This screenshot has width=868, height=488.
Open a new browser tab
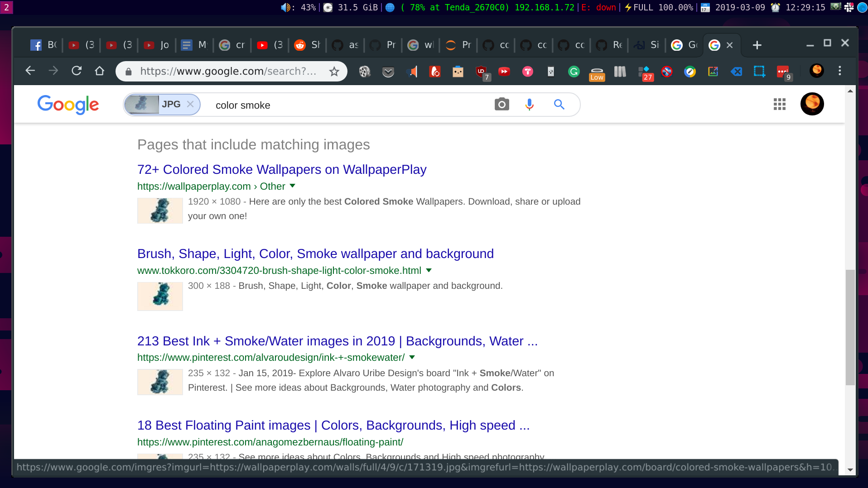[x=757, y=45]
